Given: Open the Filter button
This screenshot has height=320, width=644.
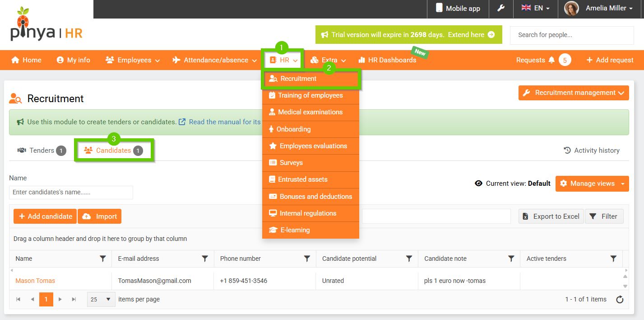Looking at the screenshot, I should coord(604,216).
